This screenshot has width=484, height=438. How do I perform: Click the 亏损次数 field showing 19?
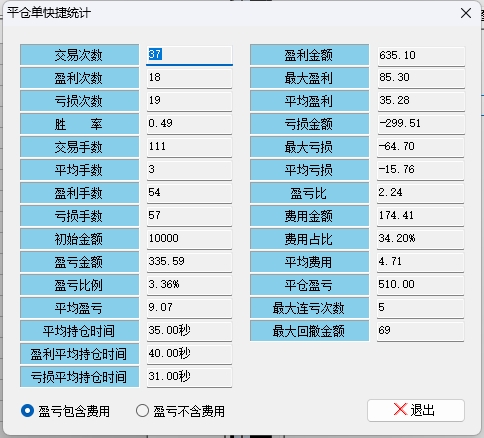pyautogui.click(x=189, y=101)
